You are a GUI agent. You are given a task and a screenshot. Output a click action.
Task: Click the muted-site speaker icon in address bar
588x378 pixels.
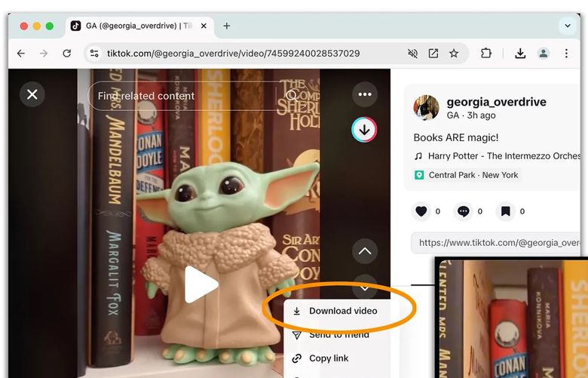pos(412,54)
